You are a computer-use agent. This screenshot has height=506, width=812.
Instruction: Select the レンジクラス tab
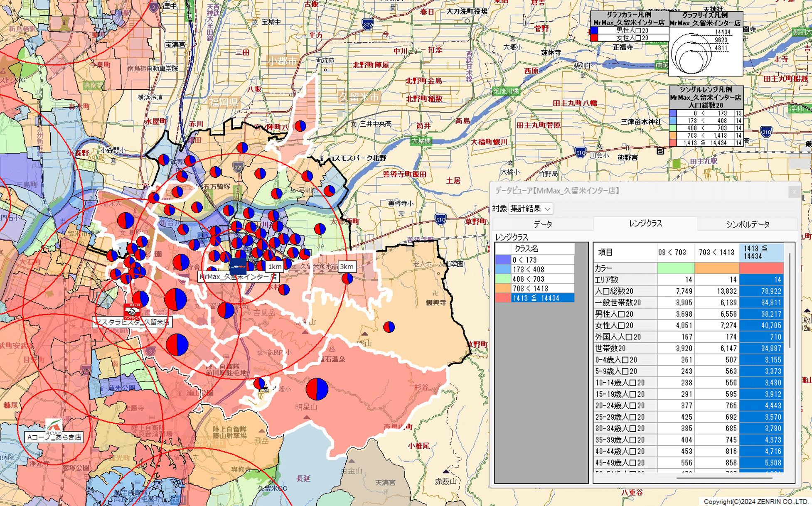[645, 224]
